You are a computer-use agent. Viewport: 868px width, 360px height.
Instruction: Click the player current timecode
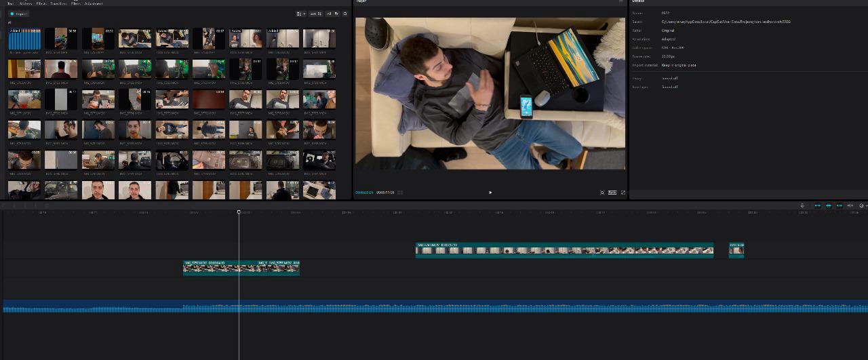click(365, 193)
